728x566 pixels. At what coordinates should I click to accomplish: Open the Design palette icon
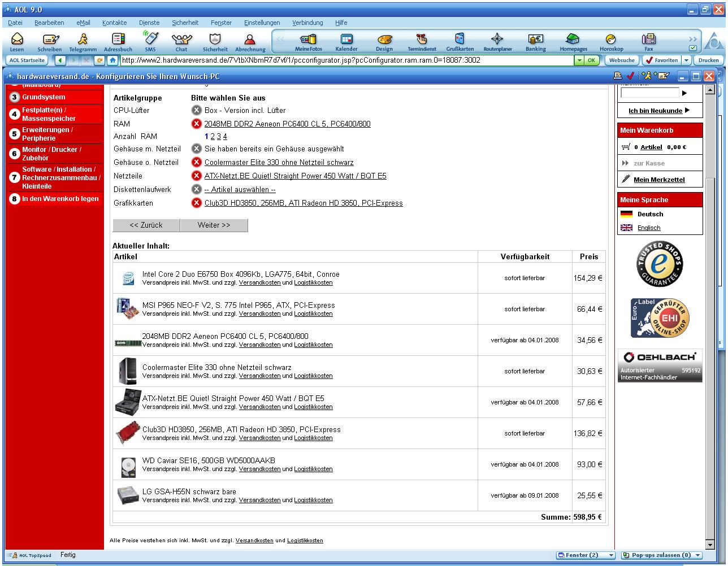point(384,42)
